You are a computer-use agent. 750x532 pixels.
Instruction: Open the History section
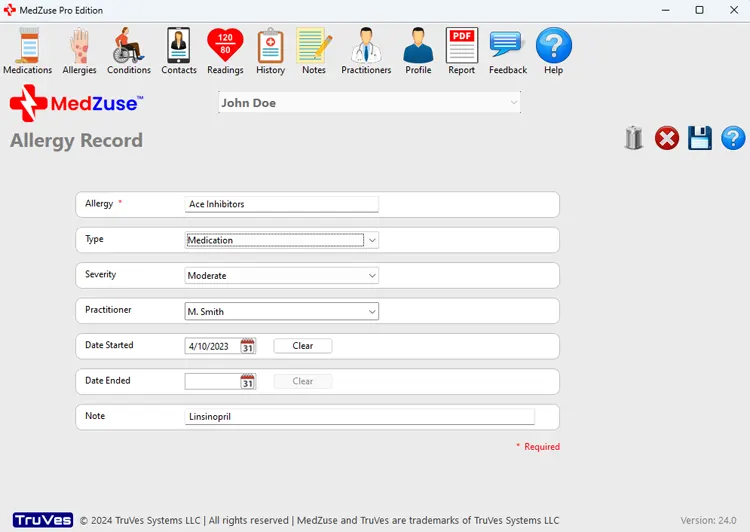[270, 51]
